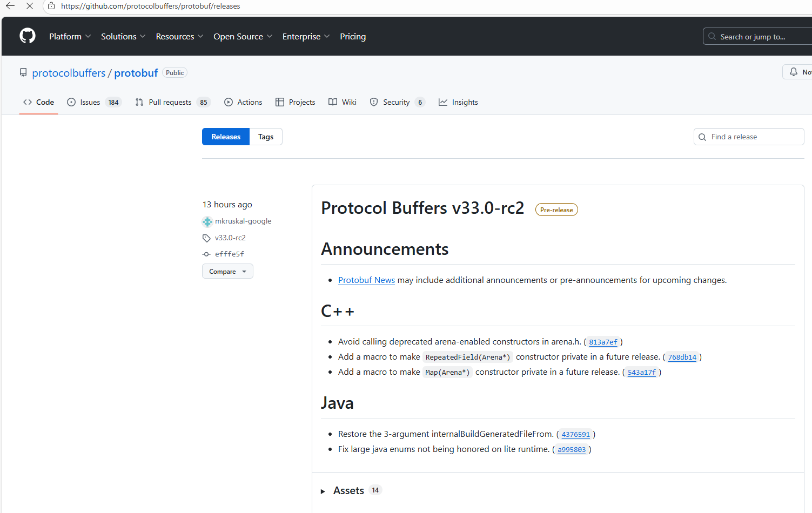Viewport: 812px width, 513px height.
Task: Go to the Actions tab
Action: tap(243, 102)
